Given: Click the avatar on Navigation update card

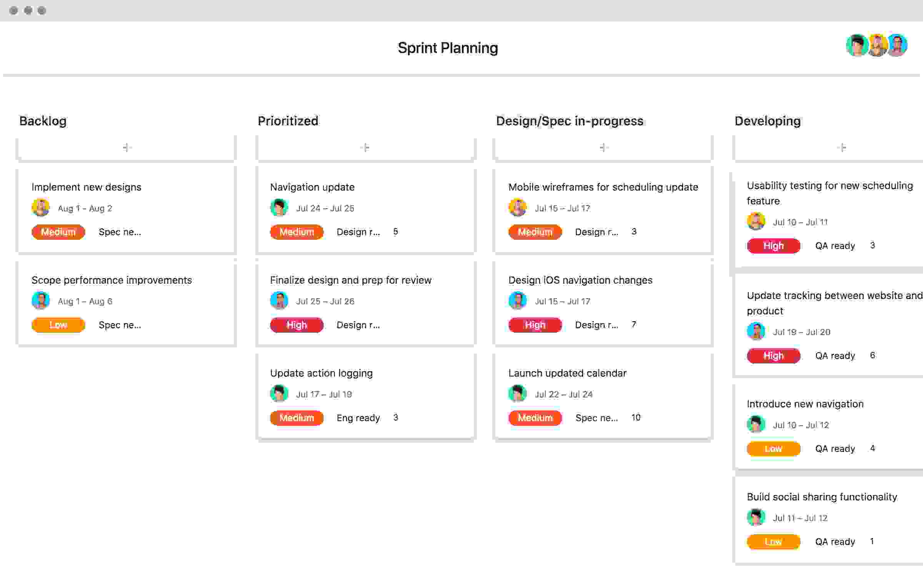Looking at the screenshot, I should tap(278, 208).
